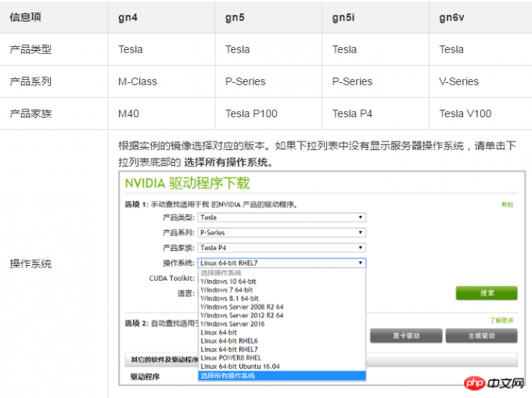Open the green 帮助 link
This screenshot has height=398, width=532.
(x=508, y=204)
